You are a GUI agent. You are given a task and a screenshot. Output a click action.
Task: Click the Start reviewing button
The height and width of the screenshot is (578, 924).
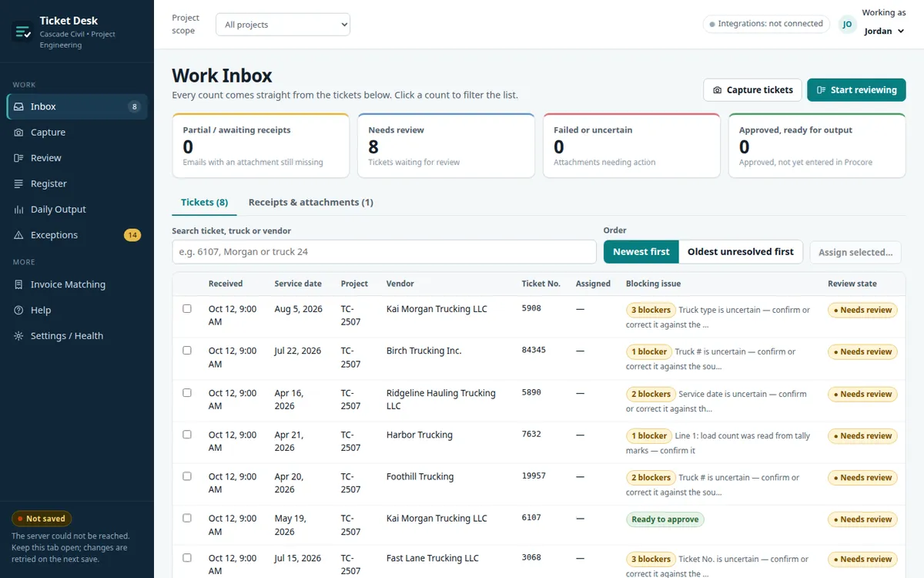[x=856, y=90]
